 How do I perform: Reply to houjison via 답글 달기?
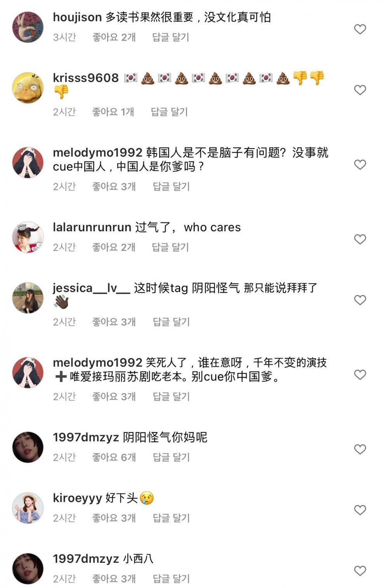pyautogui.click(x=170, y=37)
